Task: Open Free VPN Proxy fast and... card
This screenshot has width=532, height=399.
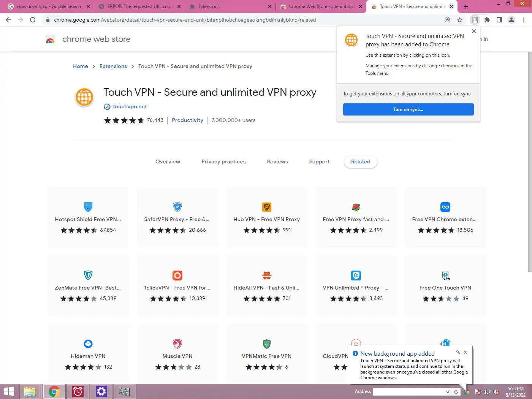Action: [x=356, y=217]
